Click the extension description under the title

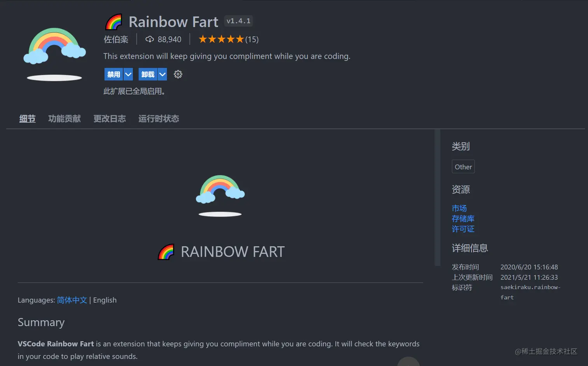[227, 56]
